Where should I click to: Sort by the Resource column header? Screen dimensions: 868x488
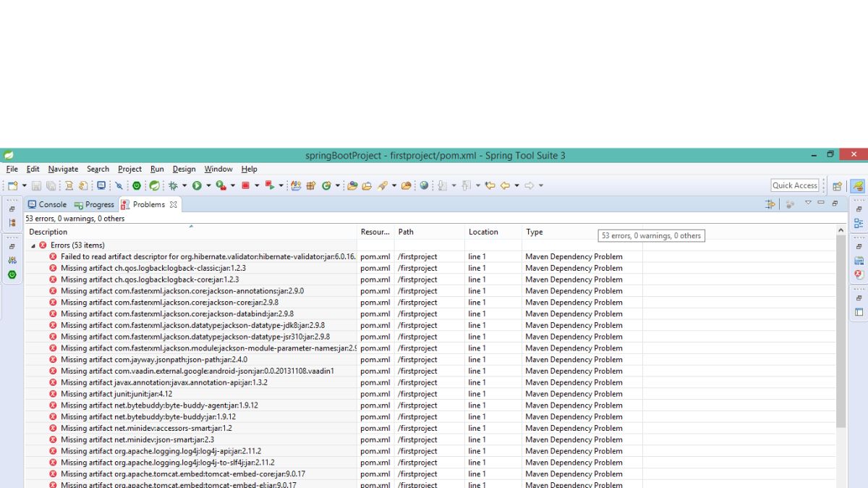(376, 232)
